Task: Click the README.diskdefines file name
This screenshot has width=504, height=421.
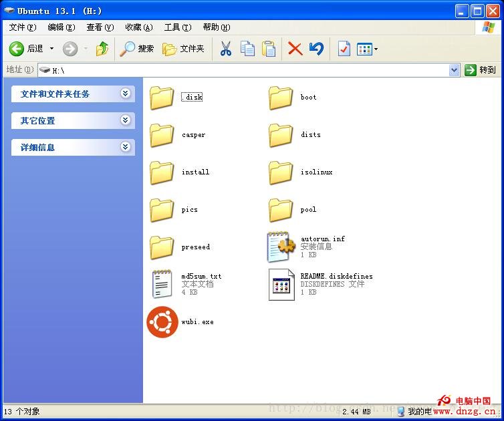Action: [x=336, y=276]
